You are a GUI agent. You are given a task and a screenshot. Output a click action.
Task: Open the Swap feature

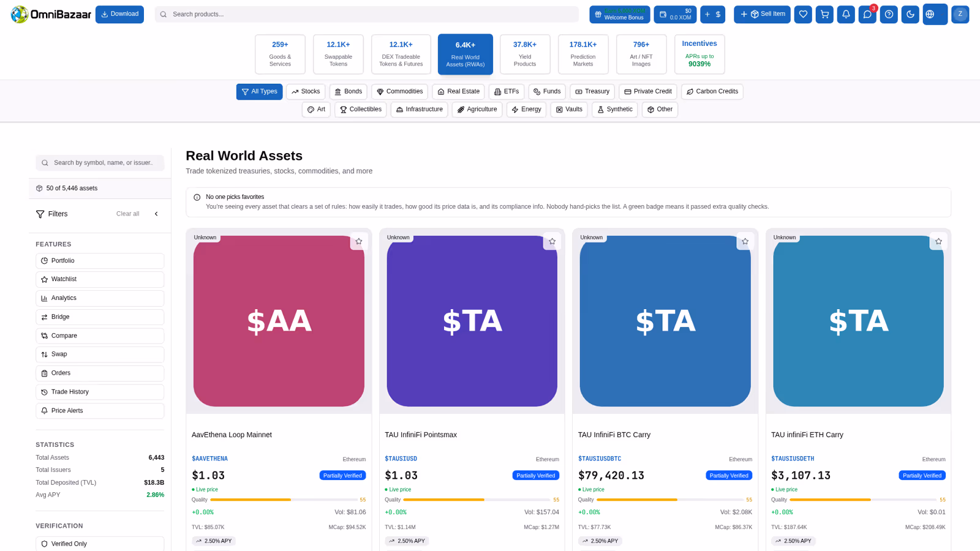pyautogui.click(x=100, y=354)
